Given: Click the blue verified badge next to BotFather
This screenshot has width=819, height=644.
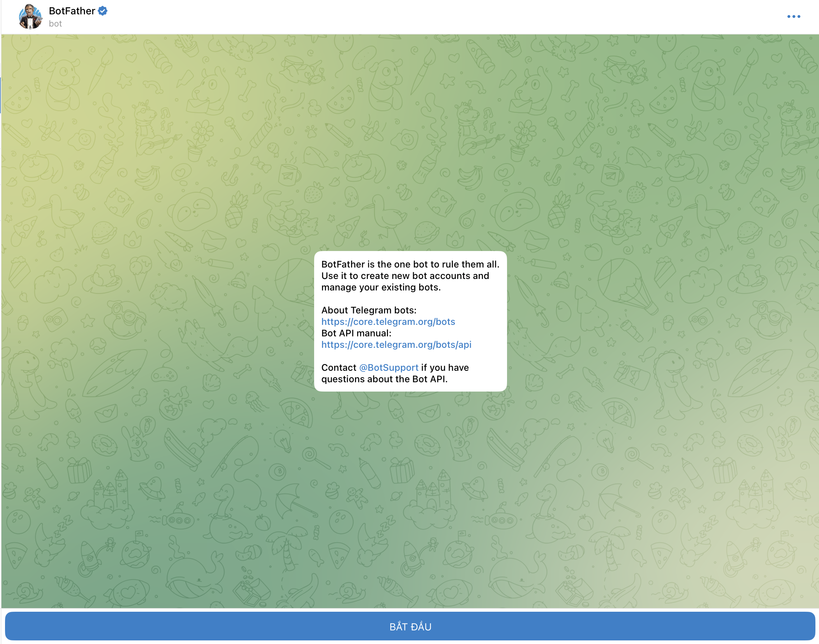Looking at the screenshot, I should pos(103,11).
